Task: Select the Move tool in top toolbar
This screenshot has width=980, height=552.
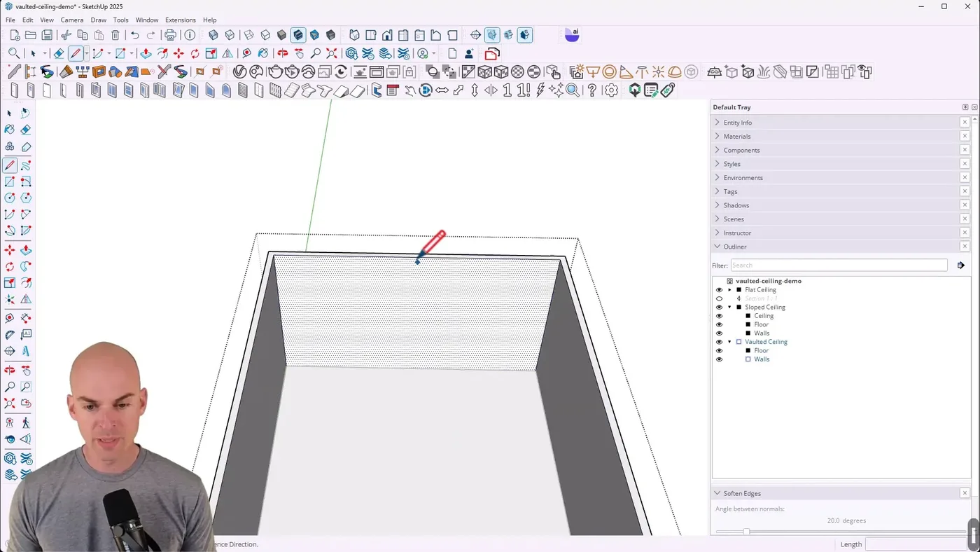Action: point(178,53)
